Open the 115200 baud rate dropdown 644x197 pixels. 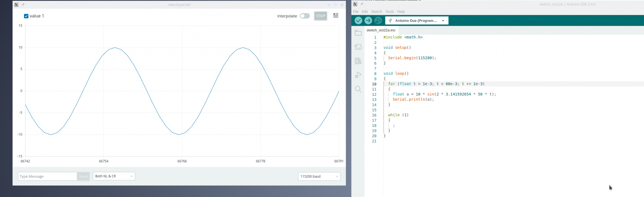pos(319,177)
